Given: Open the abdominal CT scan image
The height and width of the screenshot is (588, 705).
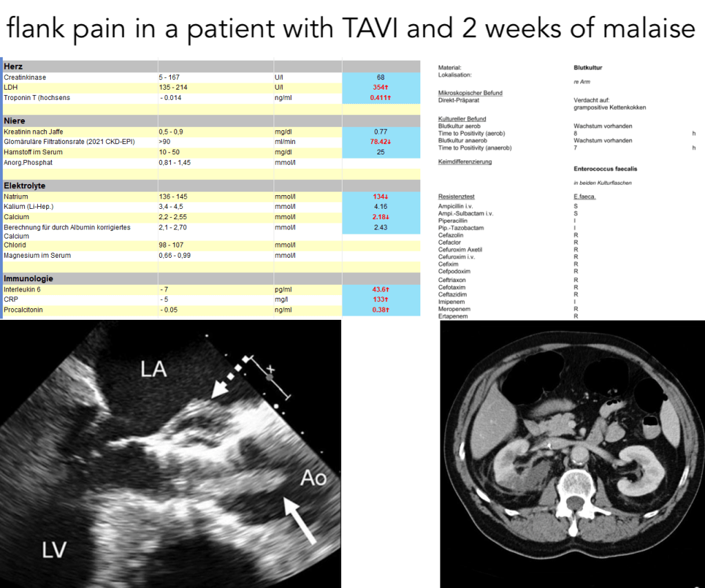Looking at the screenshot, I should 571,454.
